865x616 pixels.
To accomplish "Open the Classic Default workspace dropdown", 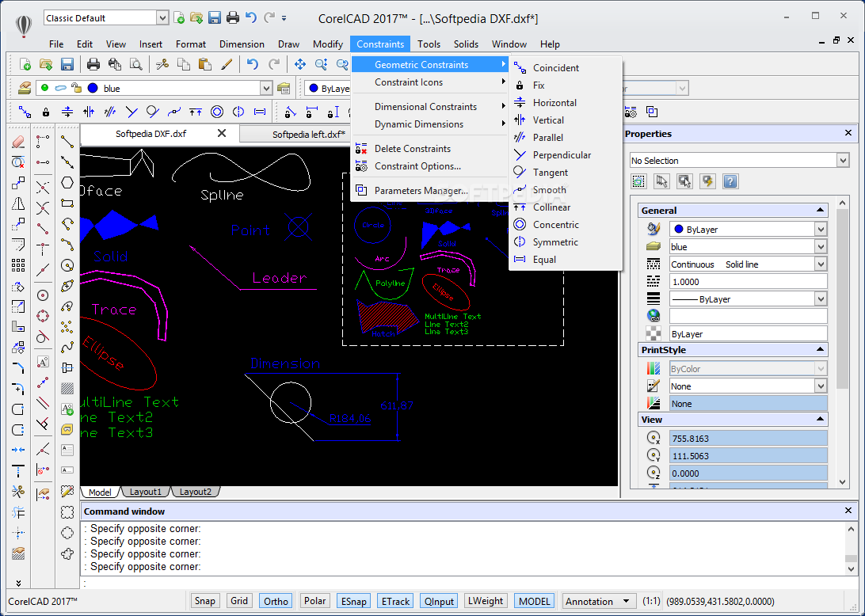I will pos(162,18).
